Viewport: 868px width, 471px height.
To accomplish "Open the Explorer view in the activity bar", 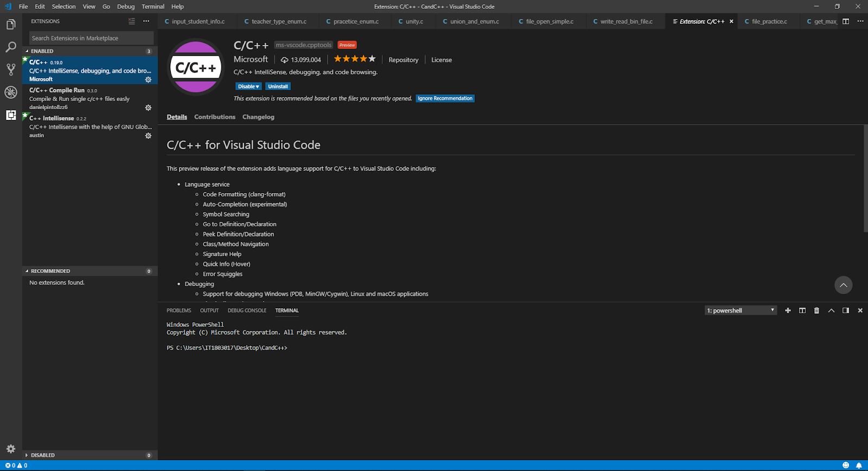I will (x=11, y=24).
